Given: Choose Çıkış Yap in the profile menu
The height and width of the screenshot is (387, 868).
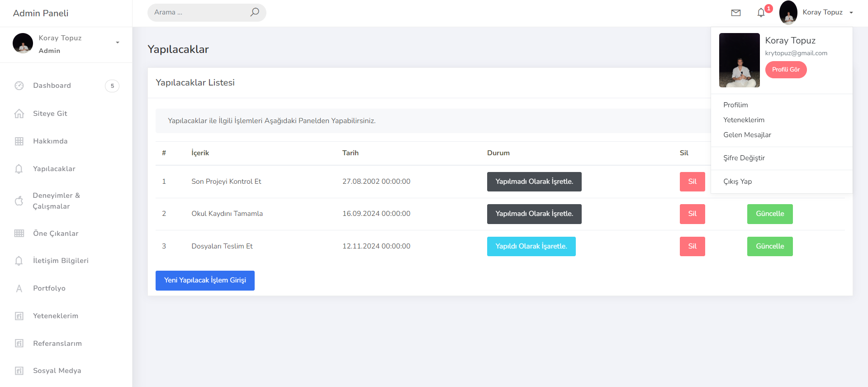Looking at the screenshot, I should [737, 182].
